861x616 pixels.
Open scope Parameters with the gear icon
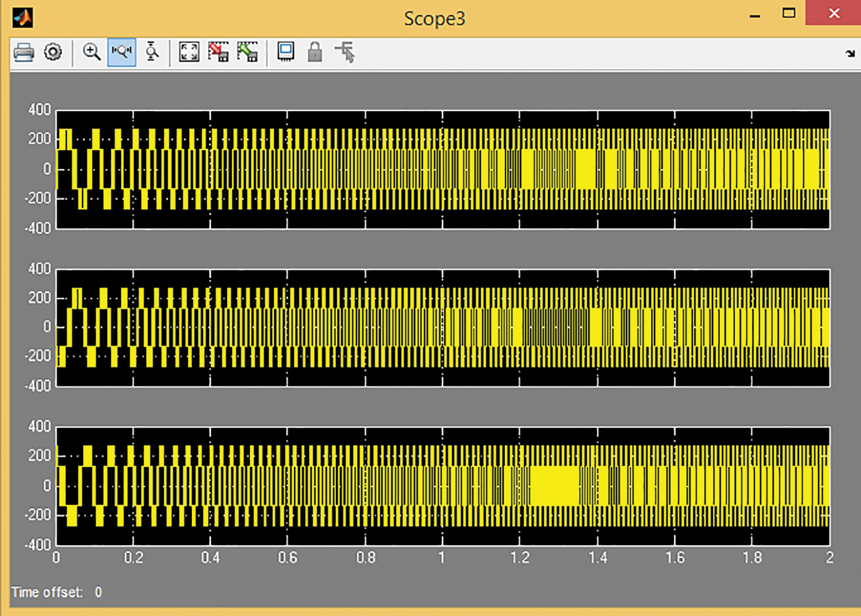53,52
